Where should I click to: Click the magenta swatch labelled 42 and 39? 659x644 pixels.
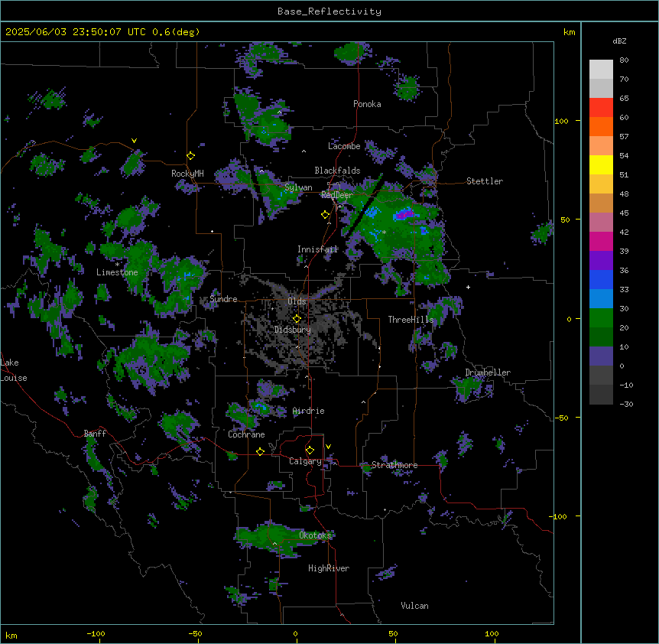(601, 241)
